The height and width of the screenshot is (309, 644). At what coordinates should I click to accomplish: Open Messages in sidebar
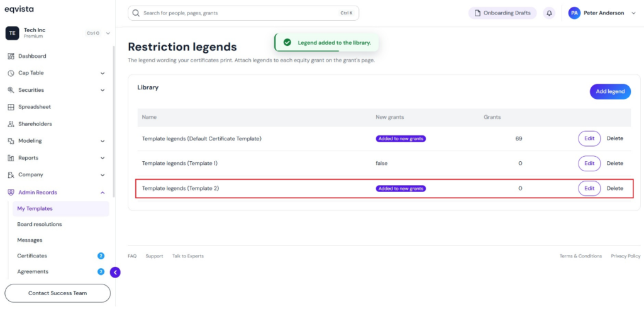pyautogui.click(x=30, y=240)
